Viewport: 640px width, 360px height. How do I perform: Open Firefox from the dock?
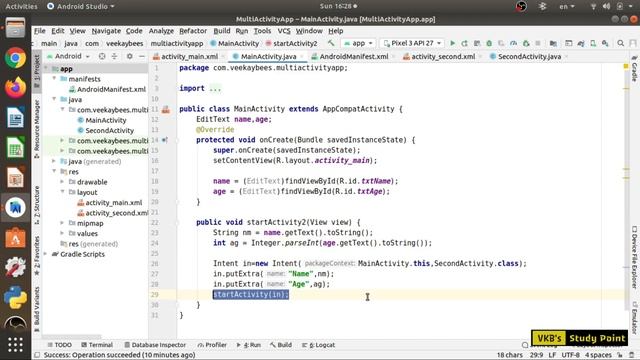tap(16, 87)
